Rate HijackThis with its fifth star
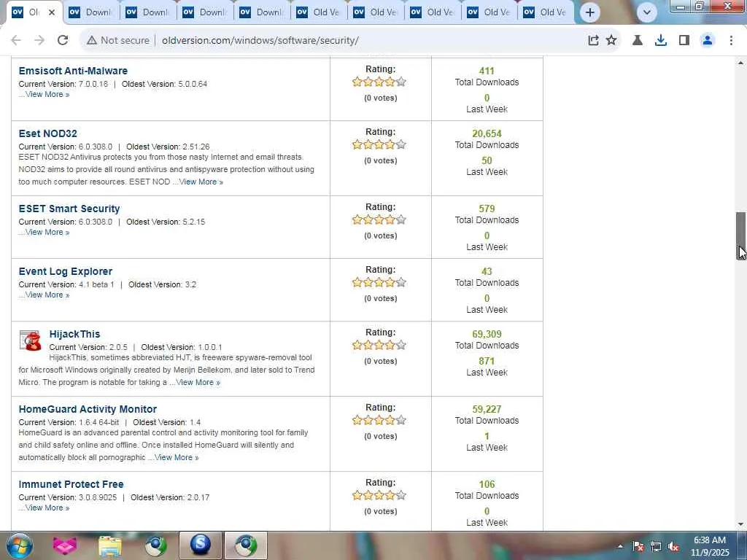 [401, 345]
